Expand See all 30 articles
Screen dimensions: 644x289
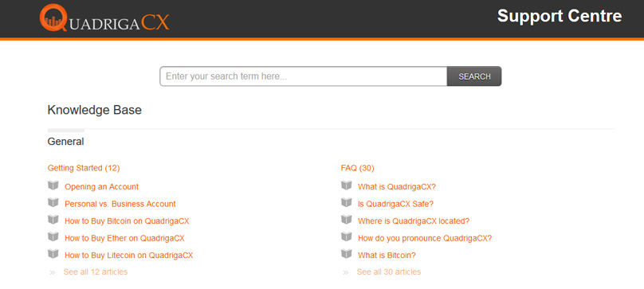pos(388,271)
